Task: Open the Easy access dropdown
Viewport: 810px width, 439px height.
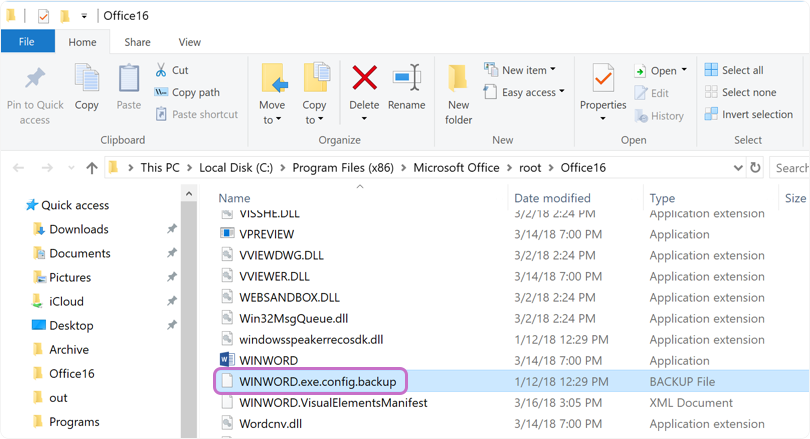Action: pyautogui.click(x=562, y=91)
